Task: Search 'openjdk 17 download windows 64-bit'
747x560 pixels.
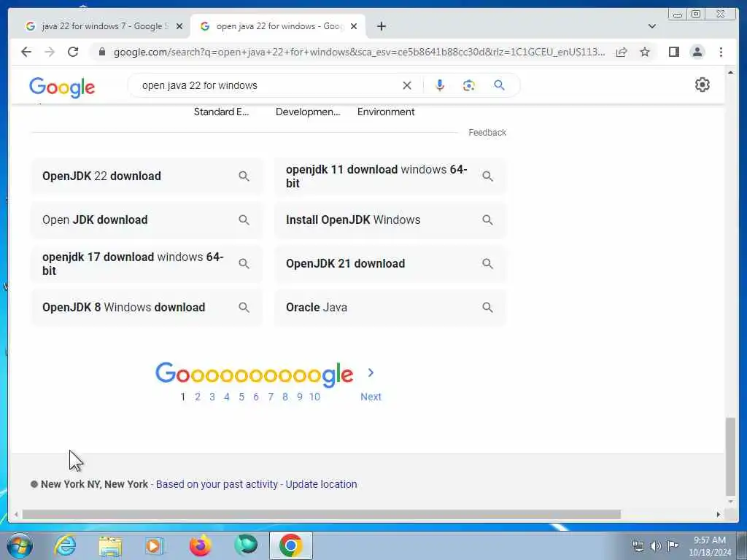Action: tap(146, 264)
